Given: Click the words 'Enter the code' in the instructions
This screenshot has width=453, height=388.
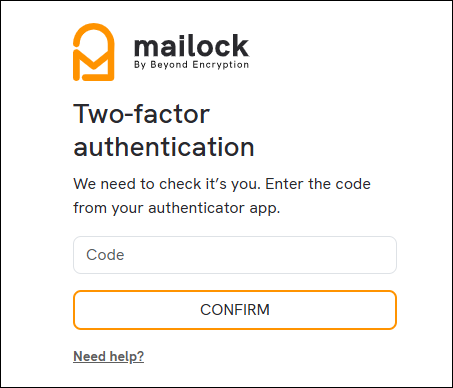Looking at the screenshot, I should point(318,184).
